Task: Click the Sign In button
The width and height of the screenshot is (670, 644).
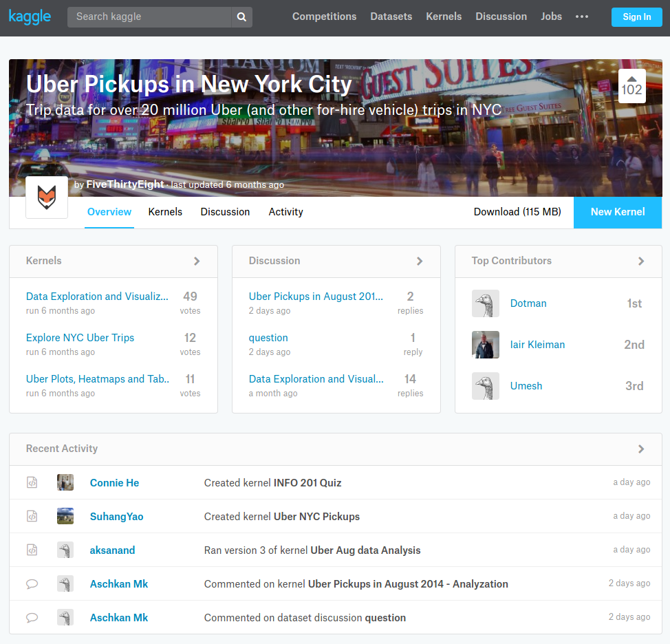Action: tap(637, 17)
